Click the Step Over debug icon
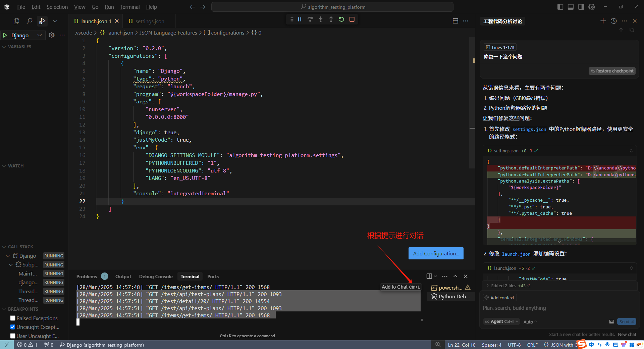644x349 pixels. [x=310, y=19]
